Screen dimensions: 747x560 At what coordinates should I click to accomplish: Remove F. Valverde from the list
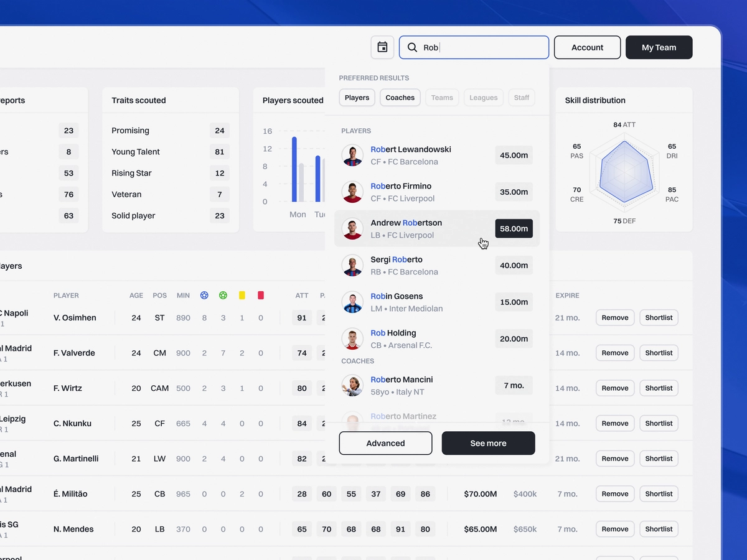click(x=615, y=353)
